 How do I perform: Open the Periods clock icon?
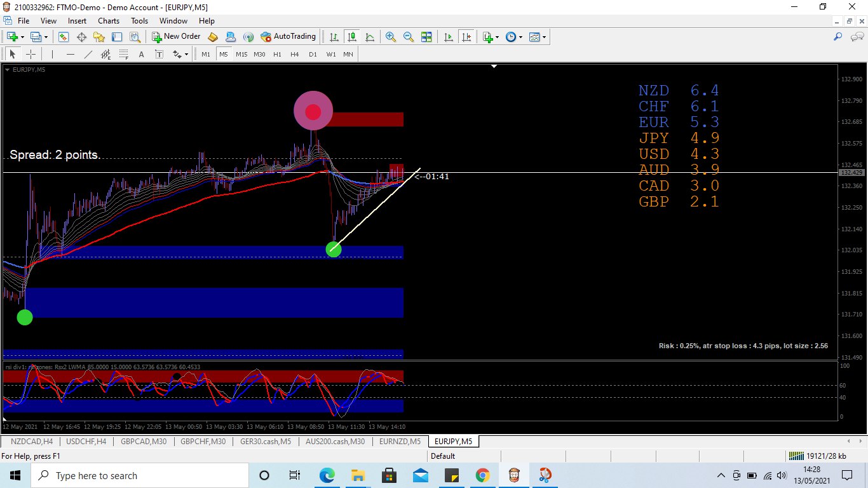pyautogui.click(x=511, y=37)
